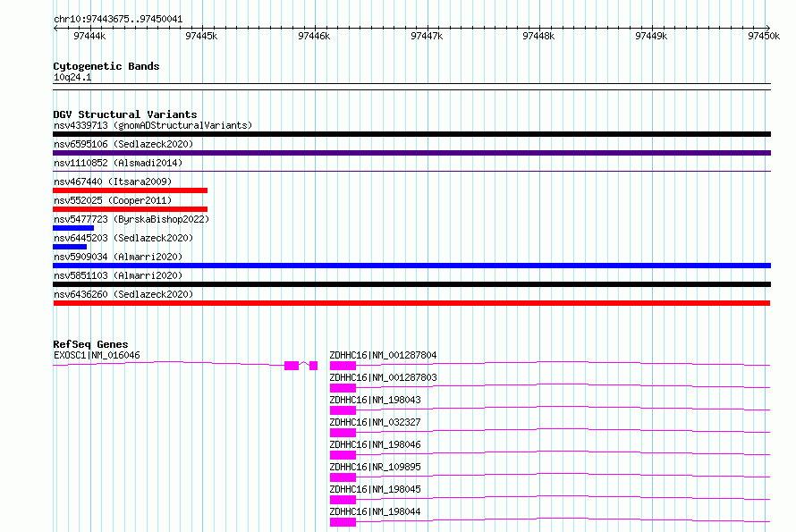Click the exon block of ZDHHC16 NM_198043
This screenshot has height=532, width=796.
(x=343, y=410)
